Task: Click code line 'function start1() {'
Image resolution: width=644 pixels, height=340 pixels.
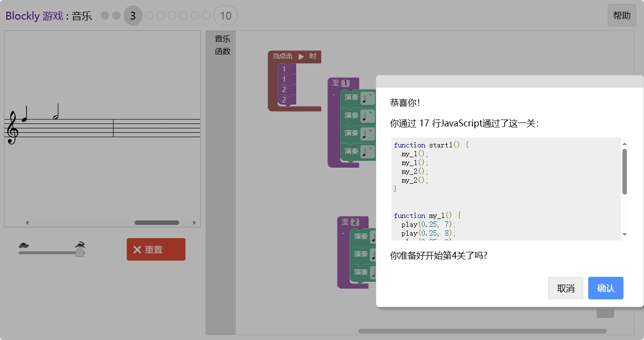Action: tap(432, 145)
